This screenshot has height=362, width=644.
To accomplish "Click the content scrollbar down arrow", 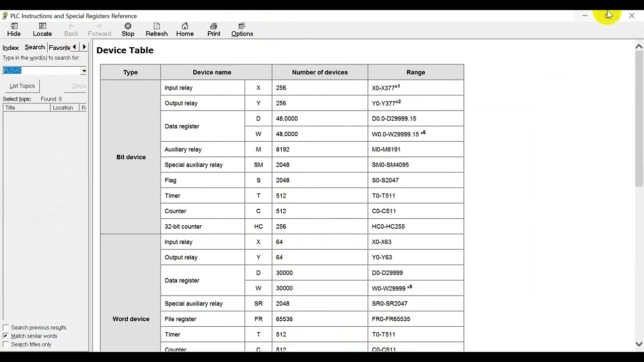I will click(x=639, y=344).
